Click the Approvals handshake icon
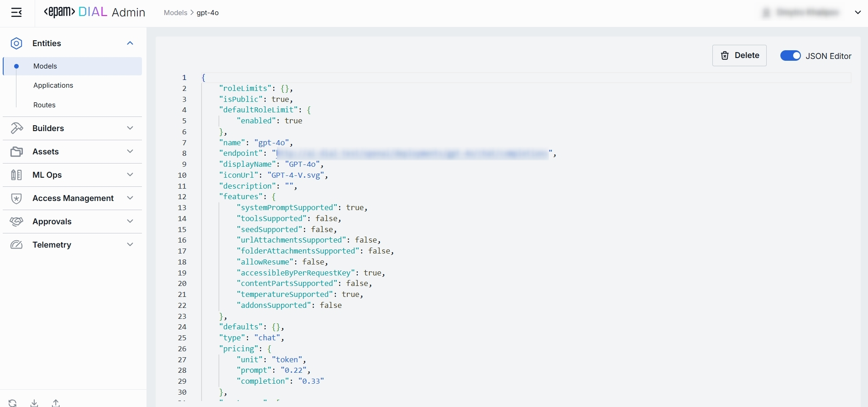This screenshot has width=868, height=407. [16, 222]
